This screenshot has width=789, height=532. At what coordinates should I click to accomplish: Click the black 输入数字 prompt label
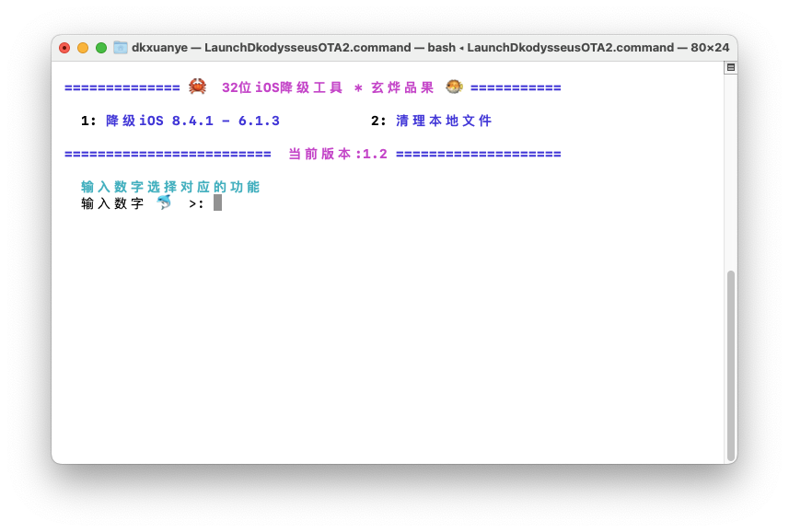tap(112, 203)
